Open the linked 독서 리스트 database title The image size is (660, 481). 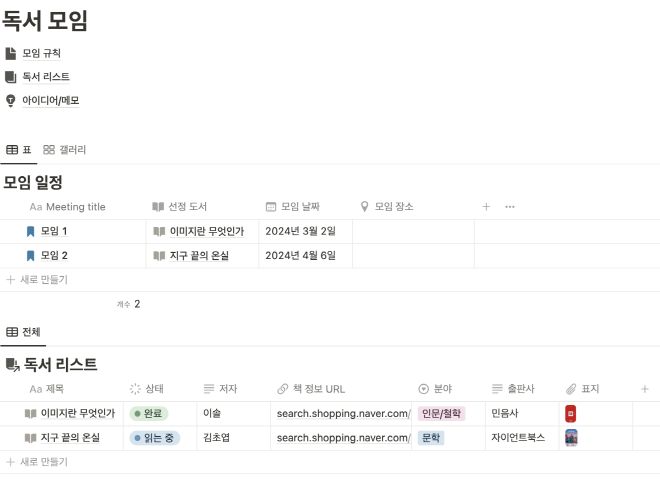[x=61, y=364]
